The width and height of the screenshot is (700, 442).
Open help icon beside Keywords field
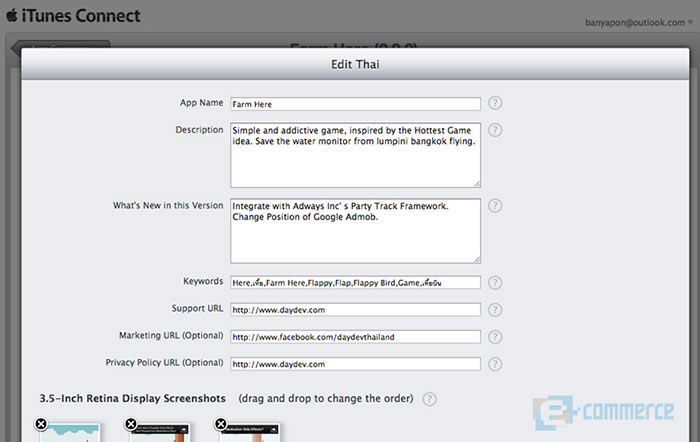click(x=495, y=283)
